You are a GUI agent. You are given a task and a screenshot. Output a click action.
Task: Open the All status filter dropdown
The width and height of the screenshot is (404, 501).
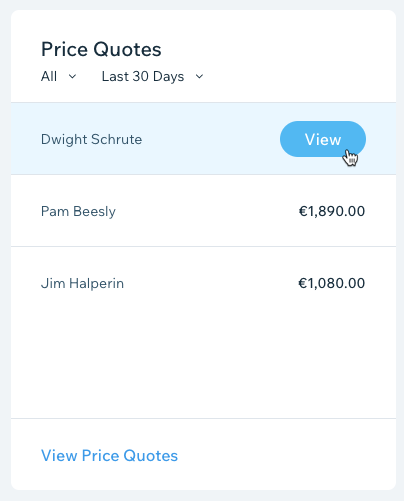(59, 76)
